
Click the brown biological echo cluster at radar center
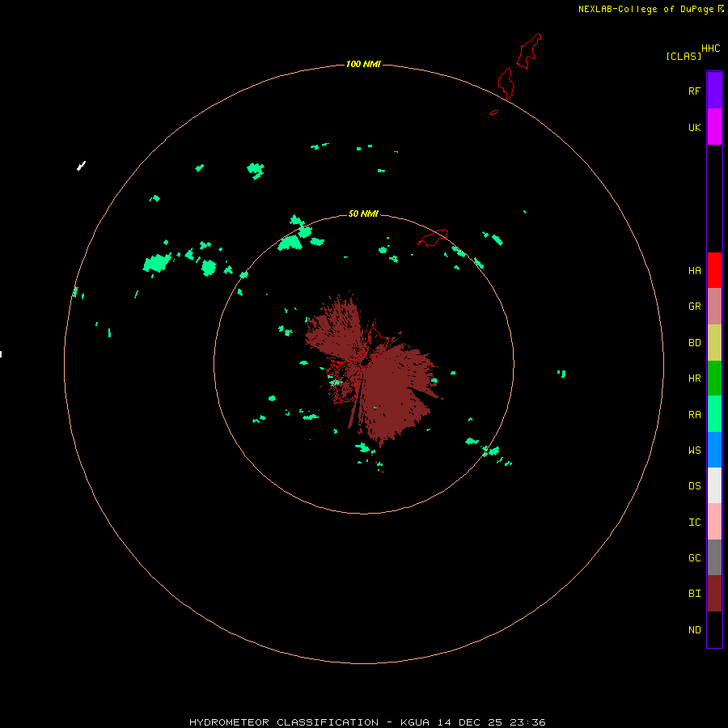coord(374,369)
